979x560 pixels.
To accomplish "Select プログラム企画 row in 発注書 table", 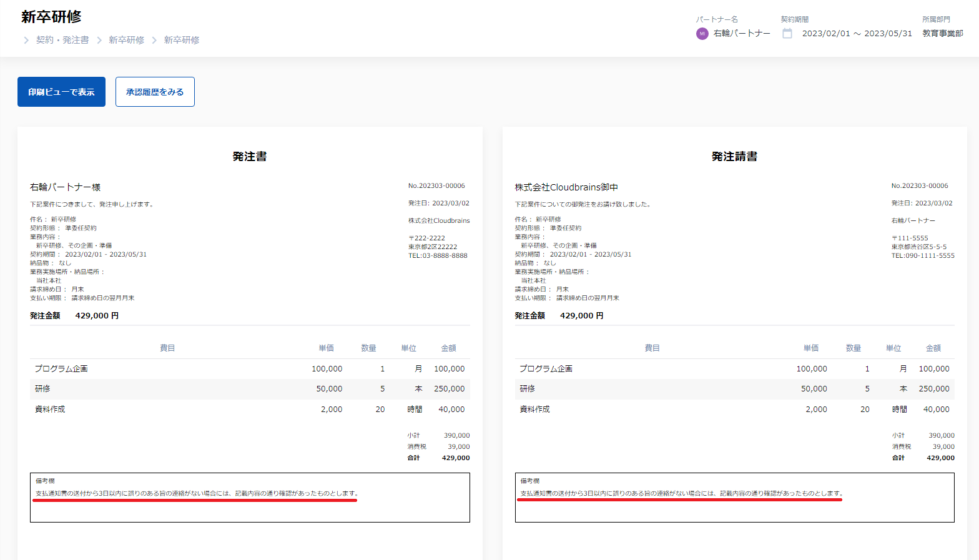I will (250, 369).
